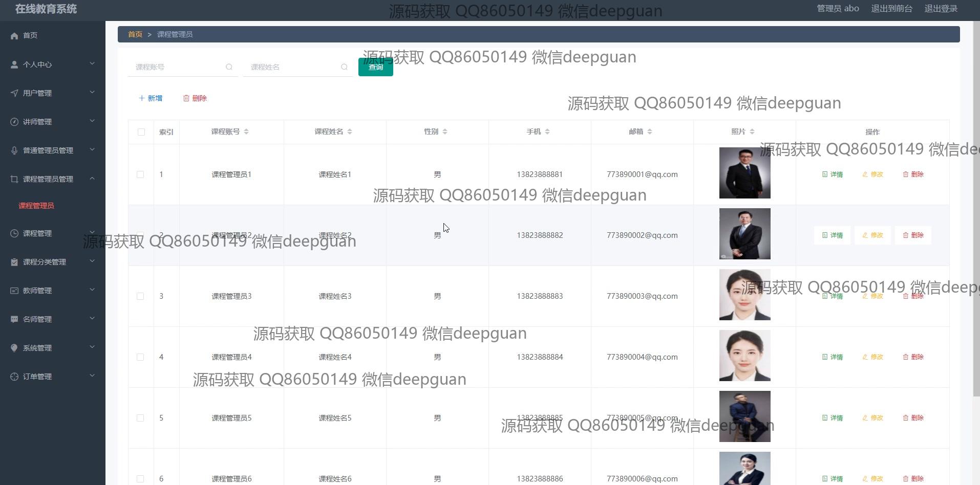Click 修改 for 课程管理员2
Viewport: 980px width, 485px height.
(873, 235)
